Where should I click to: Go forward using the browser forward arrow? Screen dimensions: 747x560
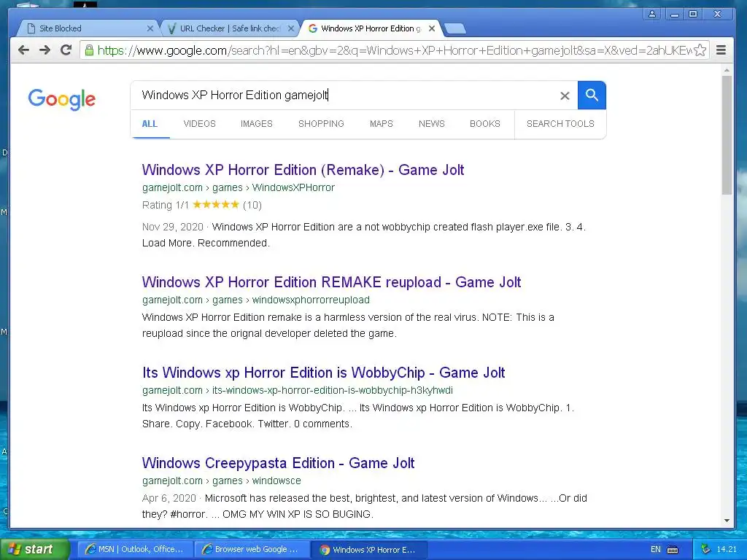point(44,50)
